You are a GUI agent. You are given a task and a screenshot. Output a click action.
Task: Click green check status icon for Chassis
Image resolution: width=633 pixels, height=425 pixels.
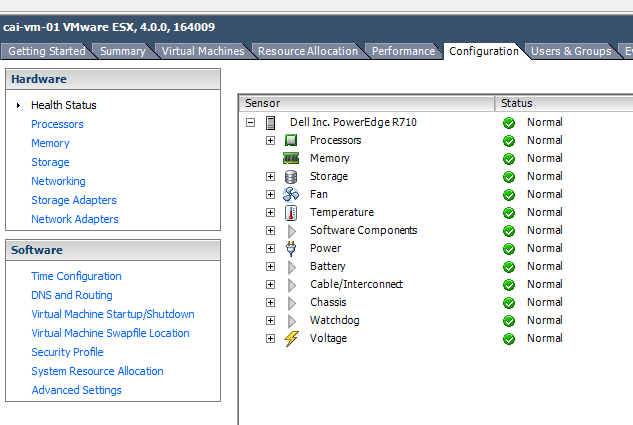pyautogui.click(x=509, y=303)
